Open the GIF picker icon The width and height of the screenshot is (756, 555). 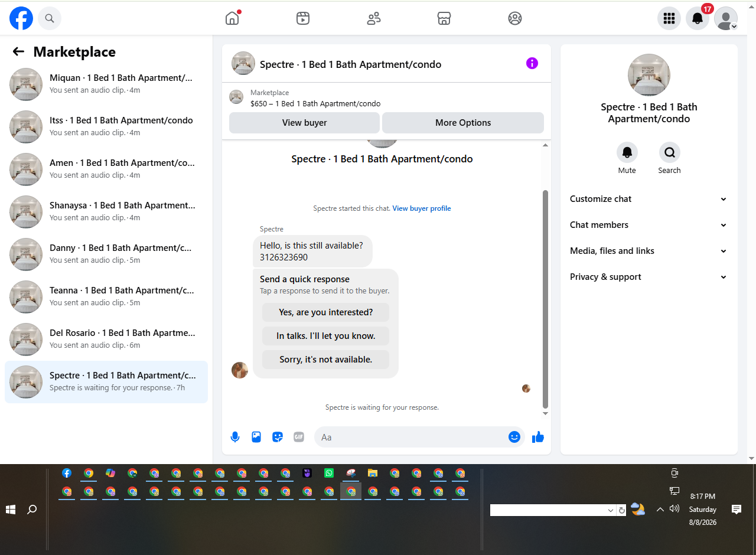pos(299,437)
